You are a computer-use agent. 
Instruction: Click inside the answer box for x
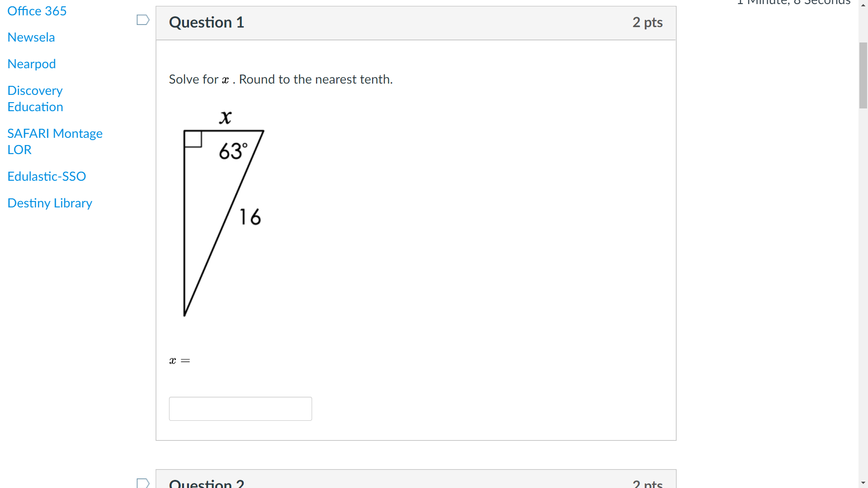pos(240,408)
